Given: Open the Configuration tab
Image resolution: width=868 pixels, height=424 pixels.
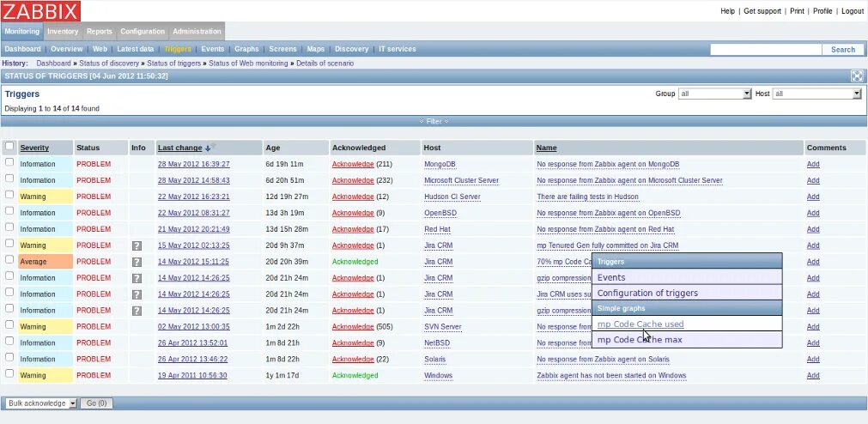Looking at the screenshot, I should [x=143, y=32].
